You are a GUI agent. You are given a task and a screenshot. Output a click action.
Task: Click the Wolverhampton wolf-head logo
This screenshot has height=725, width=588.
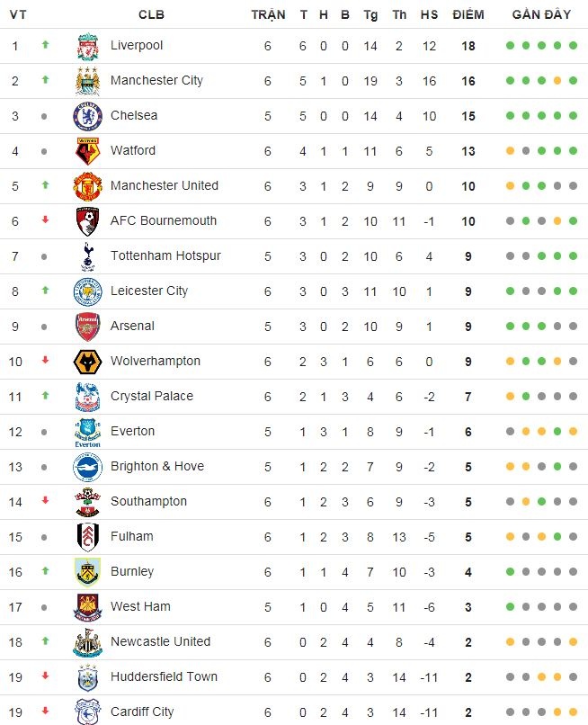[x=86, y=361]
